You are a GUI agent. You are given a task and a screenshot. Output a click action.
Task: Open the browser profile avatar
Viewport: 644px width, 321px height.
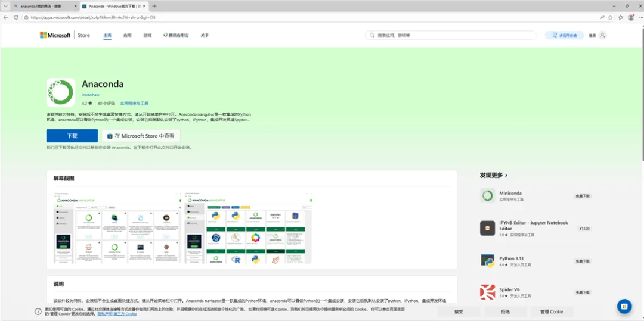[631, 18]
